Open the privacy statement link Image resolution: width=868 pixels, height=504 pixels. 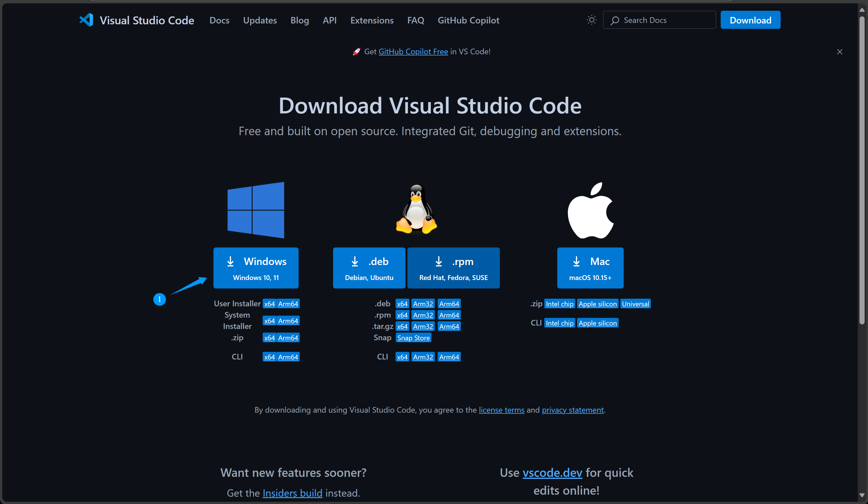[x=573, y=410]
